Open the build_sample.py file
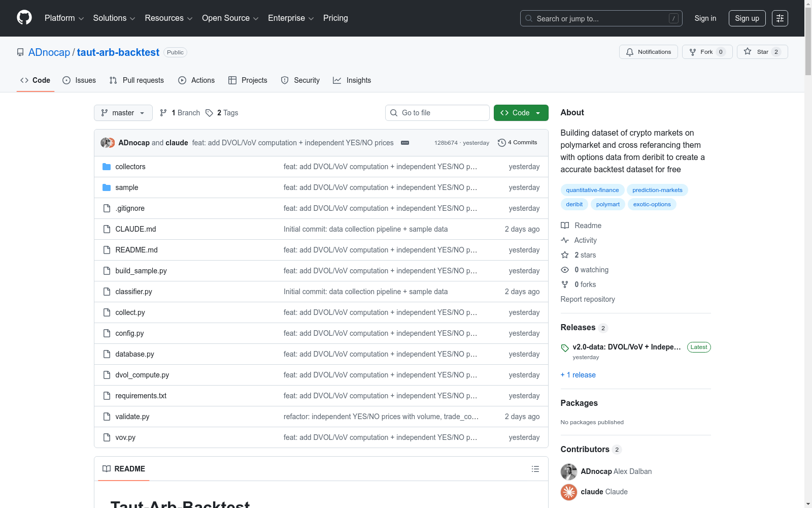This screenshot has height=508, width=812. pos(141,271)
